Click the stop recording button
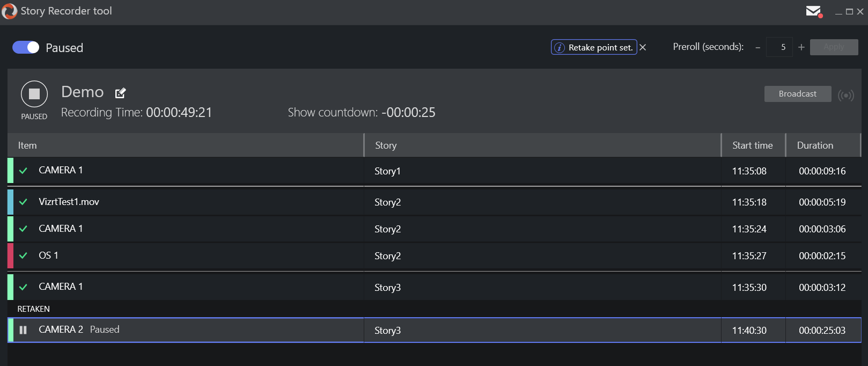The image size is (868, 366). click(x=34, y=94)
